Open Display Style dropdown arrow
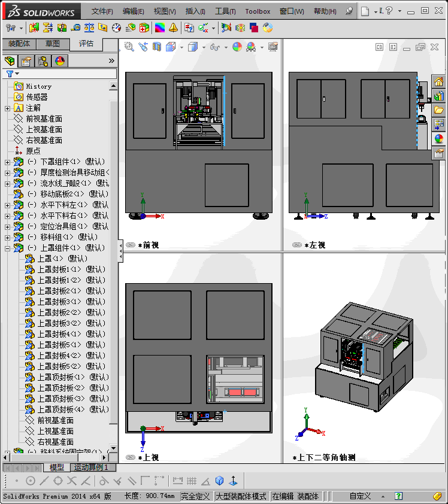Image resolution: width=448 pixels, height=504 pixels. [x=204, y=47]
